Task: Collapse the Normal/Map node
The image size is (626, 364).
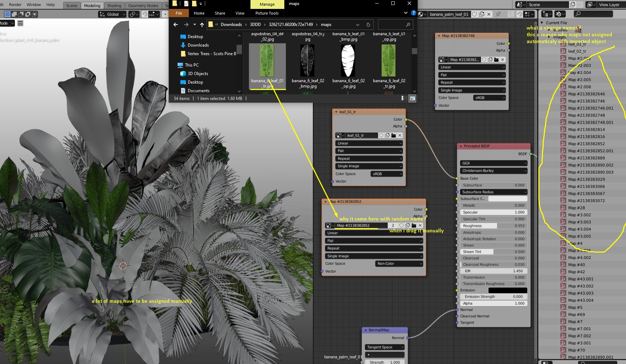Action: pos(366,330)
